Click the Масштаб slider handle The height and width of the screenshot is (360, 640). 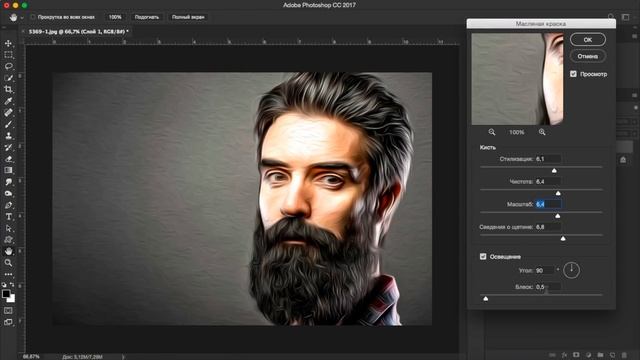[558, 216]
